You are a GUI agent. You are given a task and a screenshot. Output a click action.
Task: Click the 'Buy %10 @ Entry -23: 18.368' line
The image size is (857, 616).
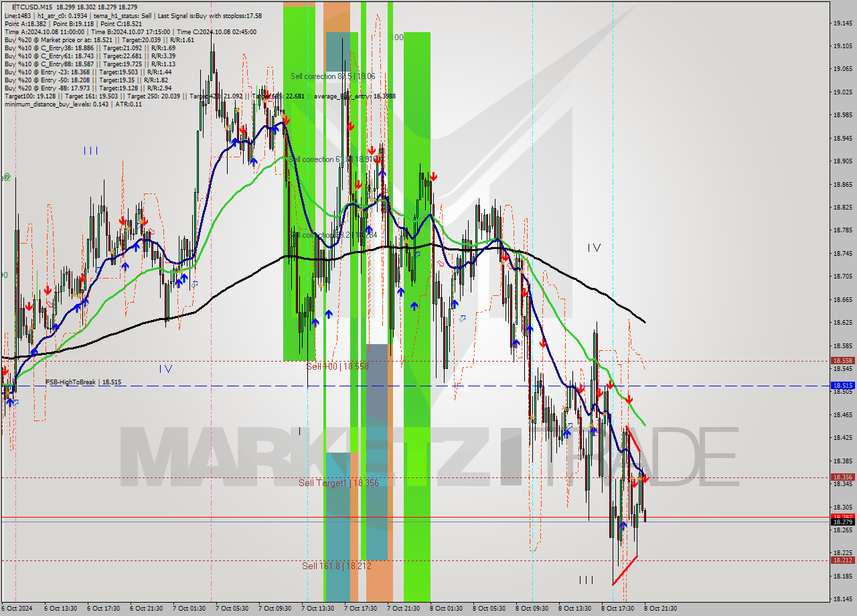(x=88, y=72)
